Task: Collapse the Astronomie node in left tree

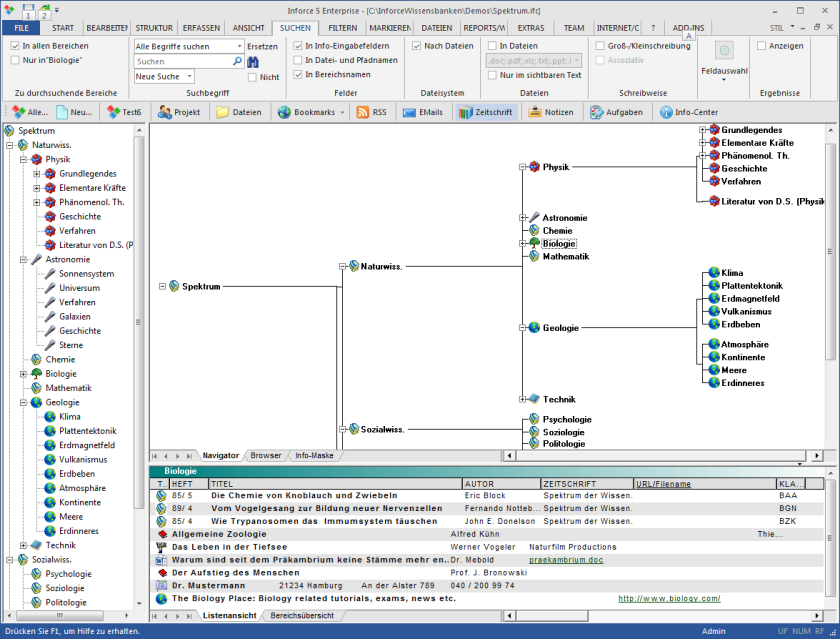Action: (23, 259)
